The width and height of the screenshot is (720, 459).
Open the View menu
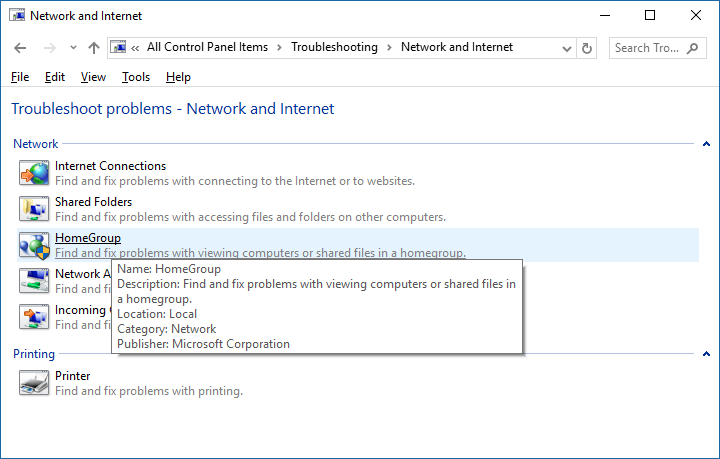[x=93, y=77]
